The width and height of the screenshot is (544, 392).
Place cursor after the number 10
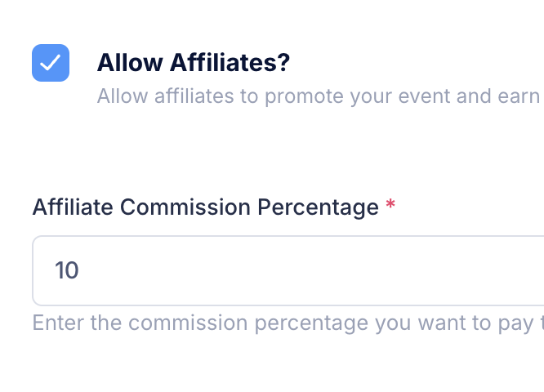tap(81, 270)
